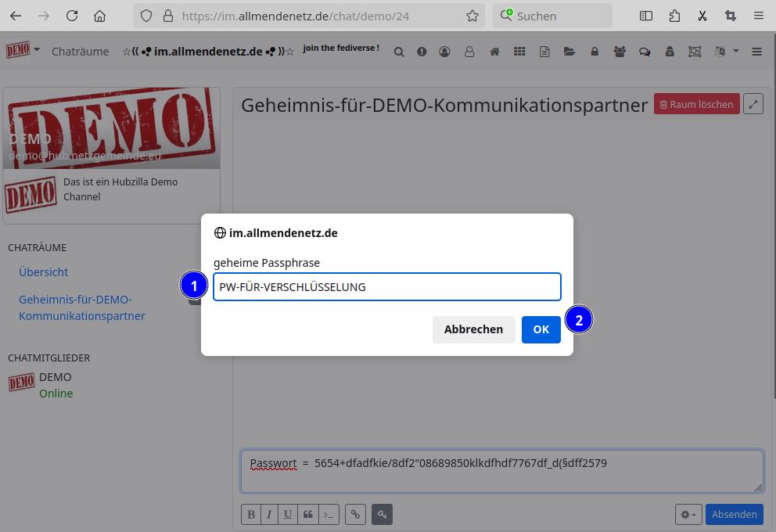Open the Chaträume menu item
The image size is (776, 532).
80,52
